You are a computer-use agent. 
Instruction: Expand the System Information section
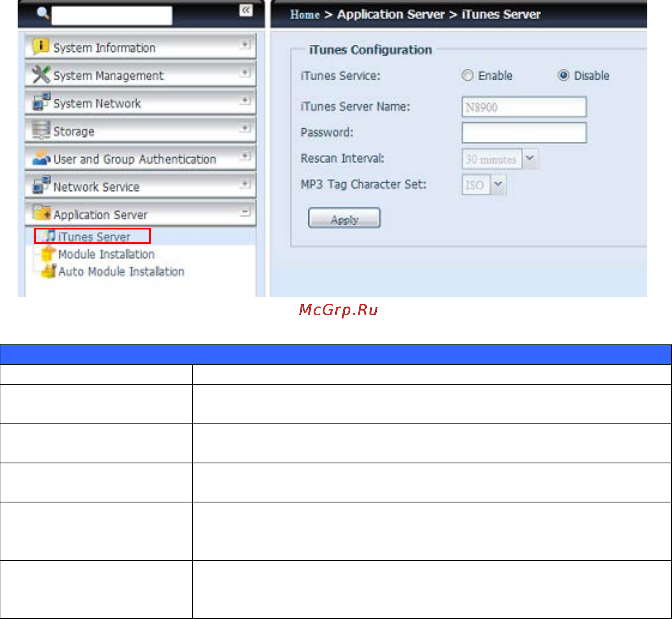pos(245,45)
